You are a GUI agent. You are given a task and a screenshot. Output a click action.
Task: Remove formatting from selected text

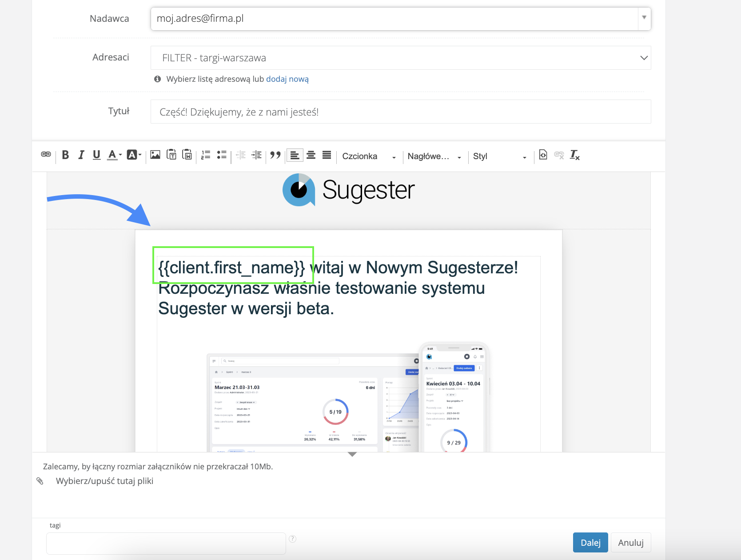pyautogui.click(x=575, y=155)
